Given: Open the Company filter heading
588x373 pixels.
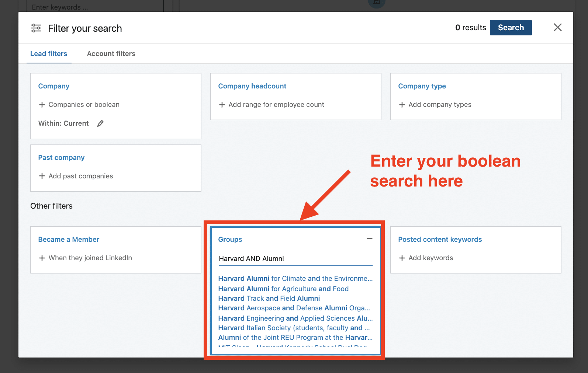Looking at the screenshot, I should pos(54,86).
